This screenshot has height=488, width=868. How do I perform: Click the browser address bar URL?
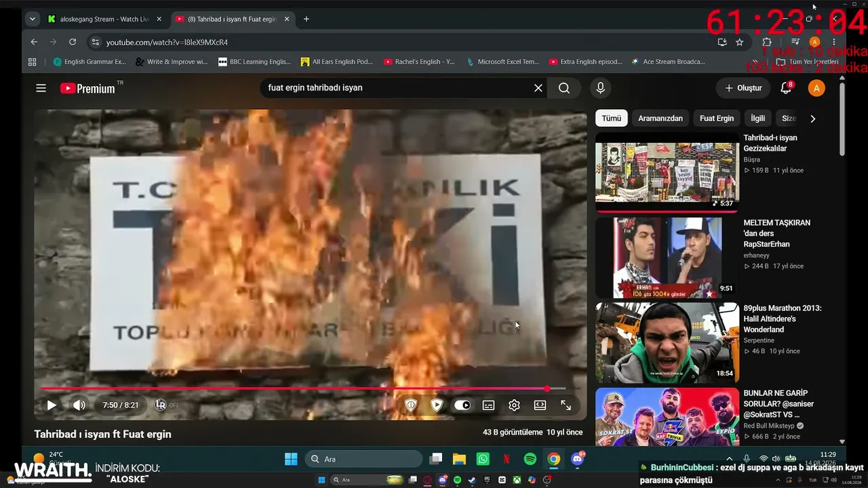167,42
